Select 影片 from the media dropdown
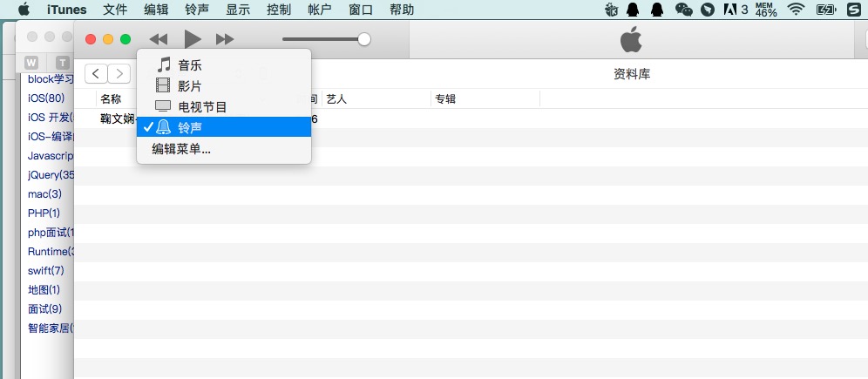Viewport: 868px width, 379px height. (x=224, y=85)
